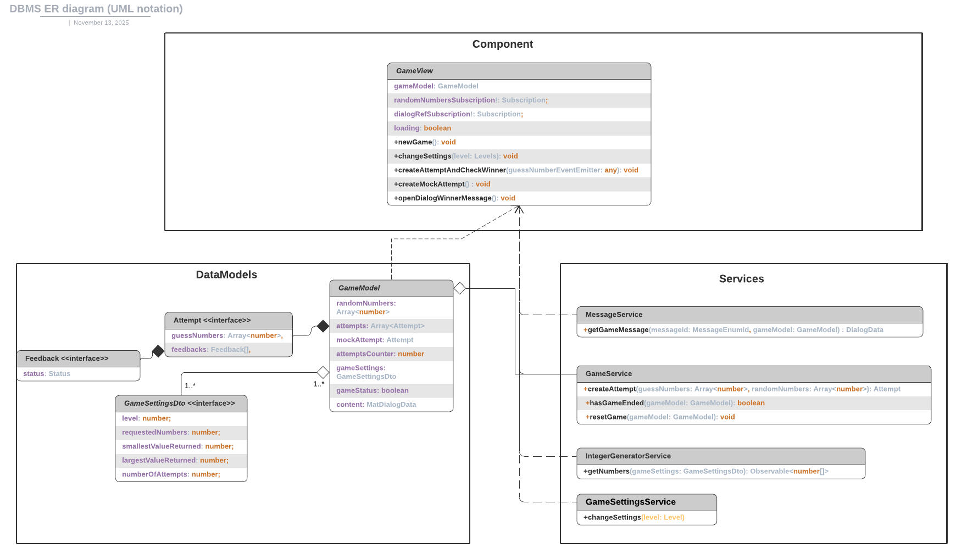Click the open arrowhead beneath the GameView class

pos(519,209)
